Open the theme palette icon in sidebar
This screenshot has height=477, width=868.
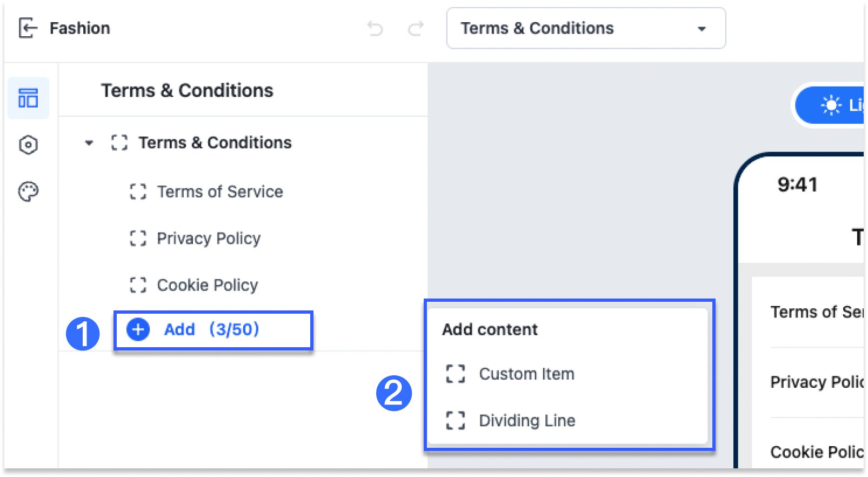pyautogui.click(x=29, y=191)
